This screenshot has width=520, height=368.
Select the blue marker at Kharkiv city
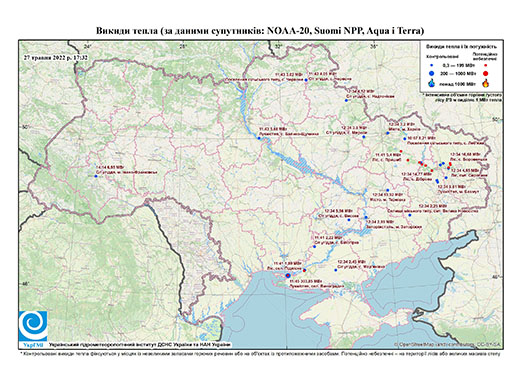pyautogui.click(x=388, y=133)
